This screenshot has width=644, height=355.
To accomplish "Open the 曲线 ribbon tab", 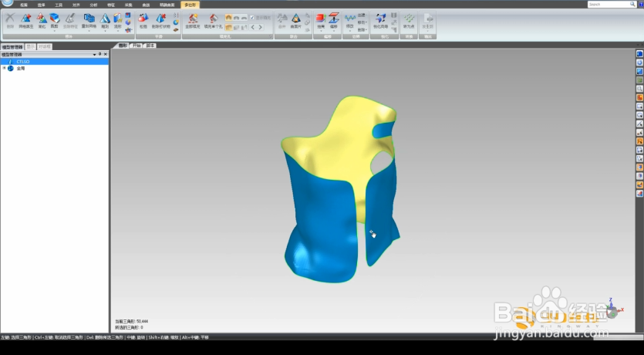I will pyautogui.click(x=146, y=5).
